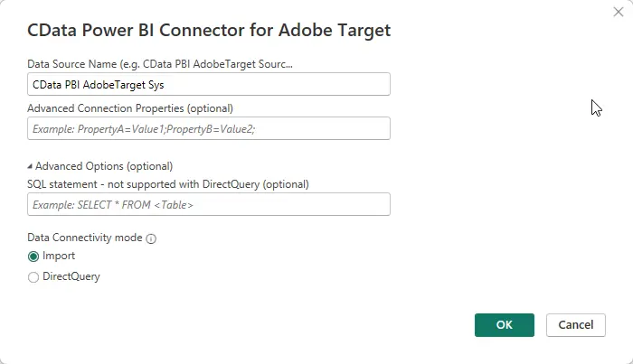The height and width of the screenshot is (364, 633).
Task: Click the dialog title "CData Power BI Connector"
Action: pyautogui.click(x=209, y=31)
